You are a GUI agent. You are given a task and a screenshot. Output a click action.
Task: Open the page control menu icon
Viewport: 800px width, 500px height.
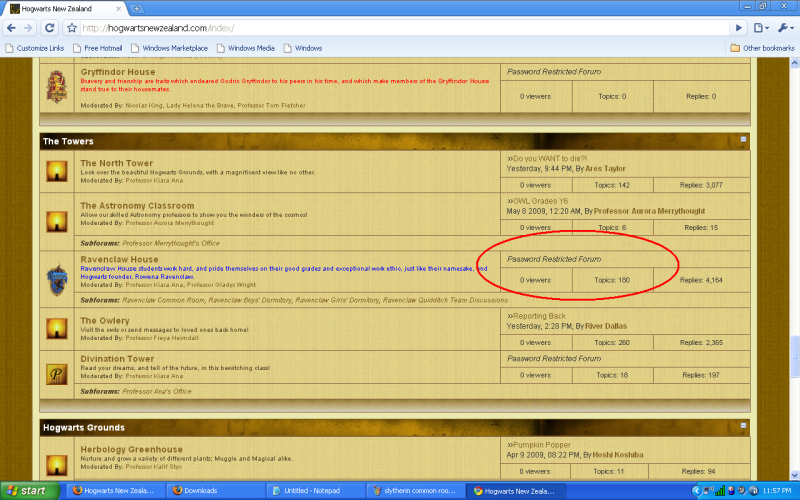761,28
